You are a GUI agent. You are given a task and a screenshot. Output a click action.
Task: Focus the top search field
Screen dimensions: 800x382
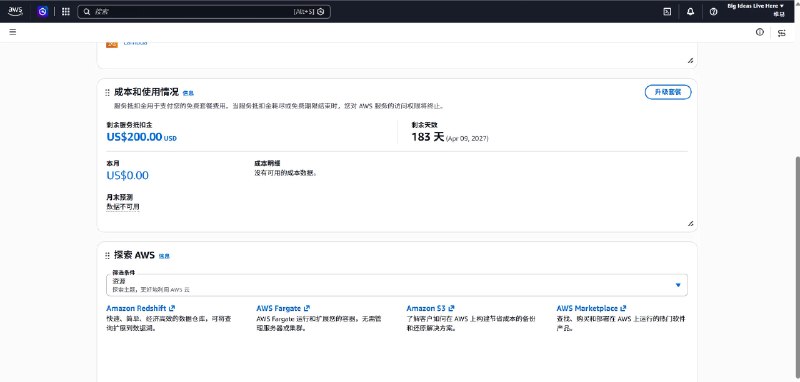pos(204,11)
